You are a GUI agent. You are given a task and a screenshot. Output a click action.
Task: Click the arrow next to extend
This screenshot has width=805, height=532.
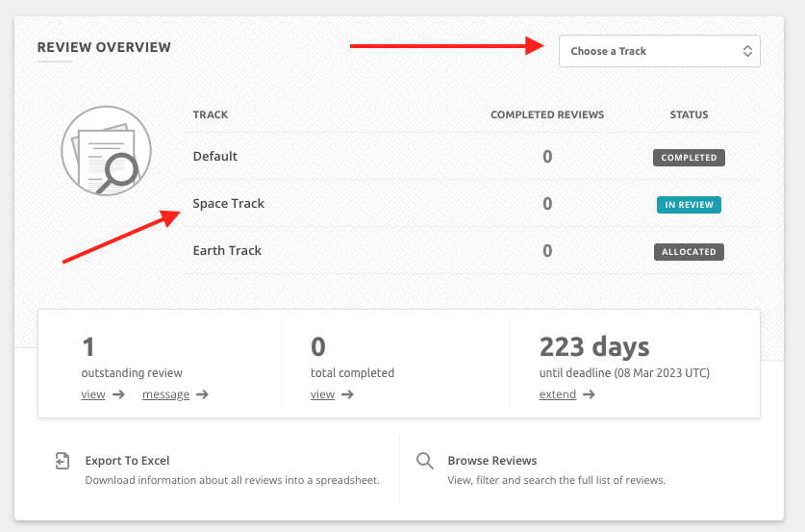pyautogui.click(x=589, y=394)
